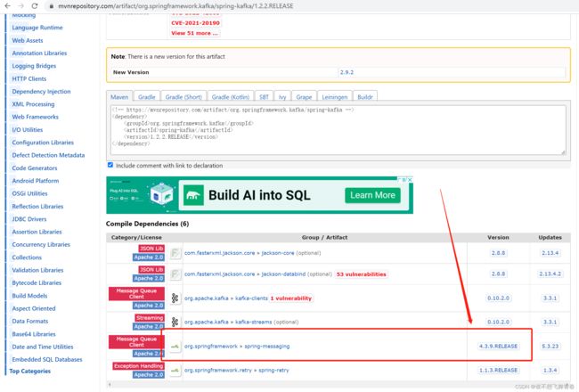Screen dimensions: 579x392
Task: Open Logging Bridges category
Action: click(x=34, y=66)
